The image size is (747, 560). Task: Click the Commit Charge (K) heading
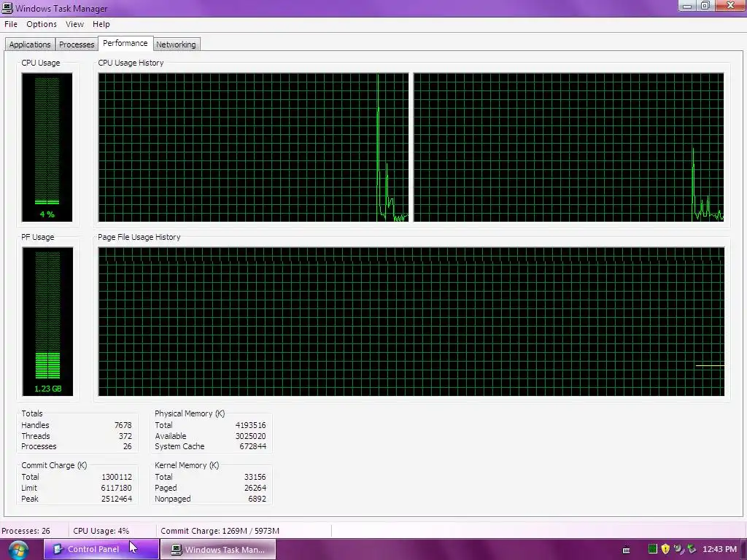click(x=54, y=466)
